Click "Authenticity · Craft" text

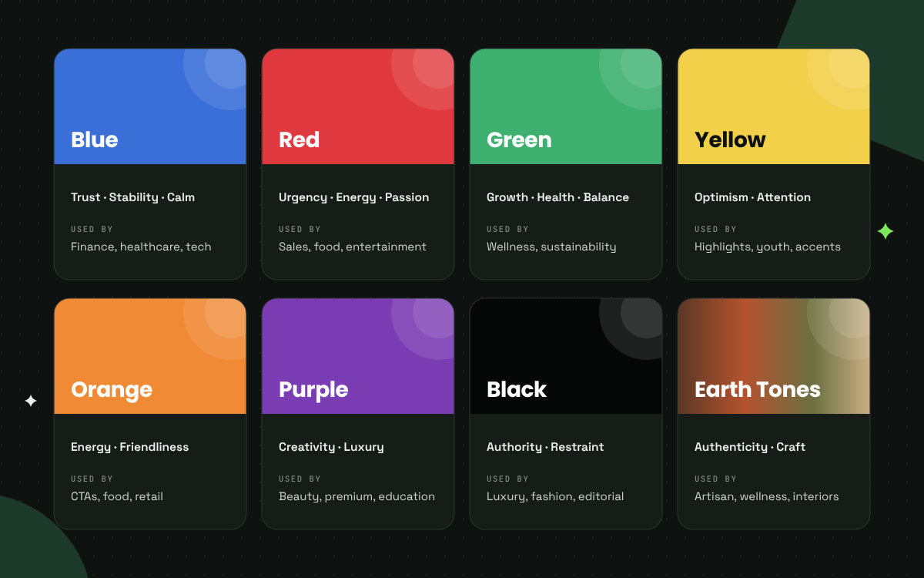pyautogui.click(x=750, y=447)
